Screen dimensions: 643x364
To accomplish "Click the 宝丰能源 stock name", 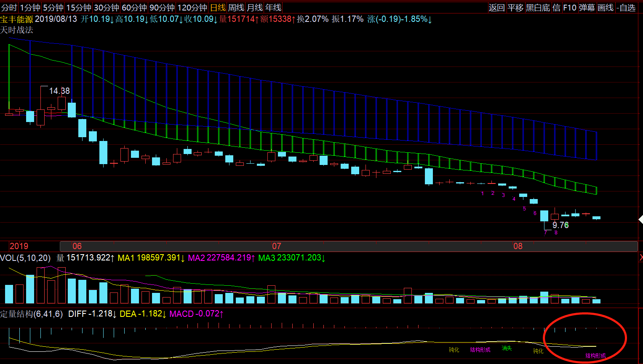I will tap(17, 19).
